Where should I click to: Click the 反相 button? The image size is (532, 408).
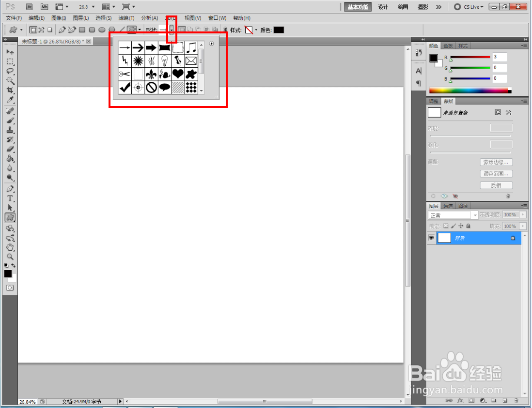click(x=496, y=185)
